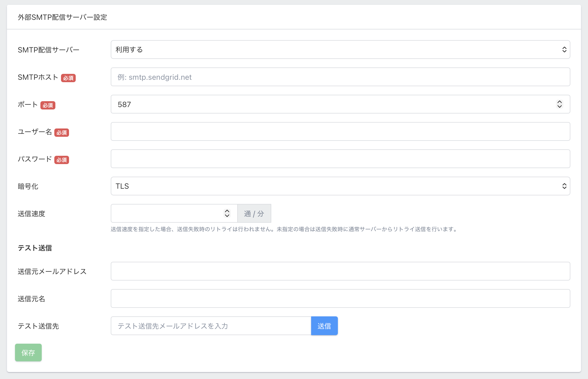Focus the パスワード input field

point(340,159)
